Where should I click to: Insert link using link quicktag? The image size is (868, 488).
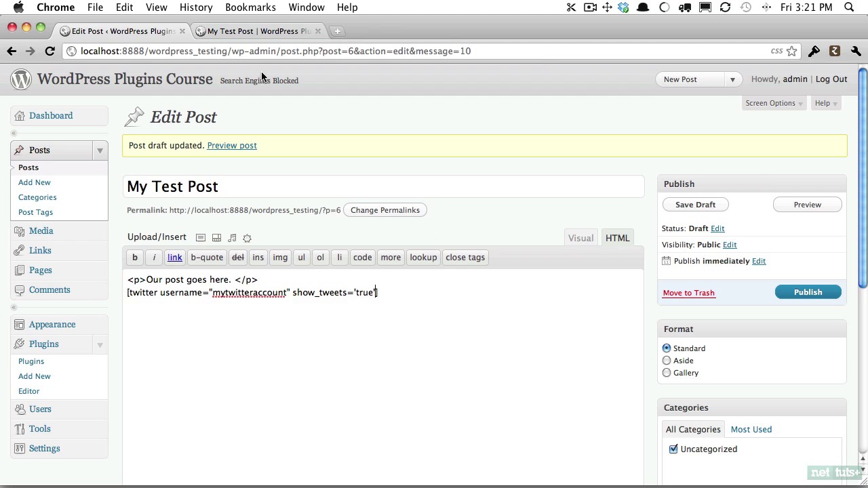[175, 258]
